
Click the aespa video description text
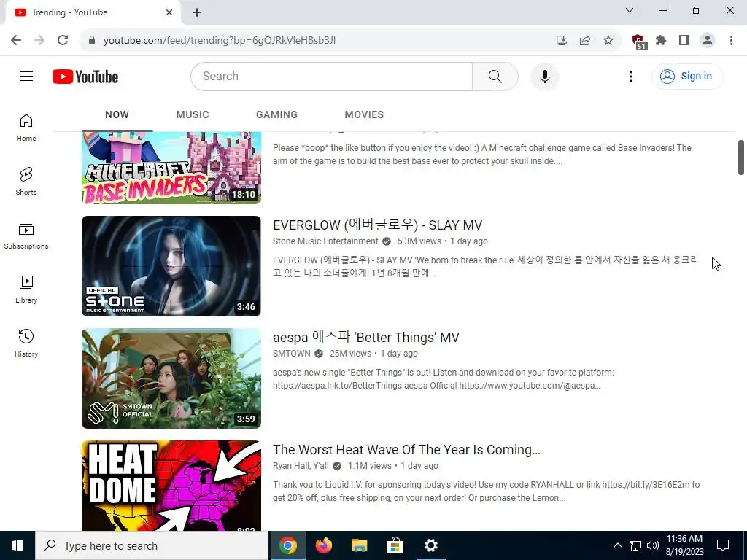tap(443, 379)
